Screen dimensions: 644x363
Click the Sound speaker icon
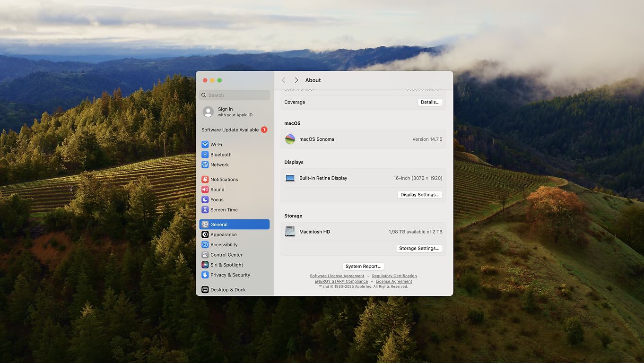205,190
